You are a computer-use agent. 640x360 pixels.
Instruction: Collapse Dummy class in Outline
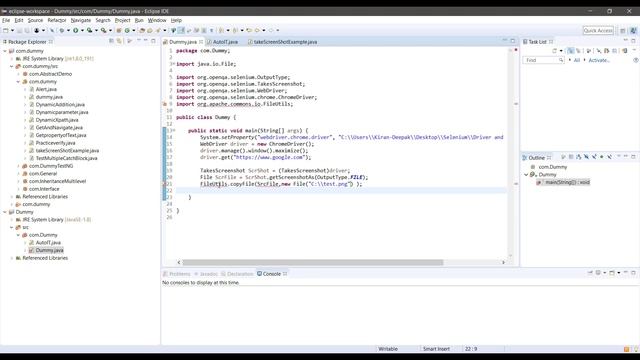[526, 175]
